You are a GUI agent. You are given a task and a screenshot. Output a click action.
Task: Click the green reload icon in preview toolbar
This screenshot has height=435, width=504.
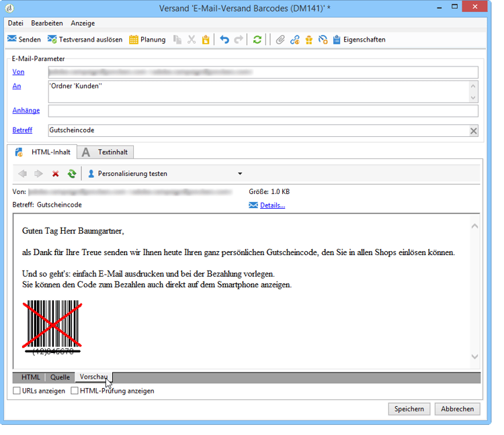[72, 174]
